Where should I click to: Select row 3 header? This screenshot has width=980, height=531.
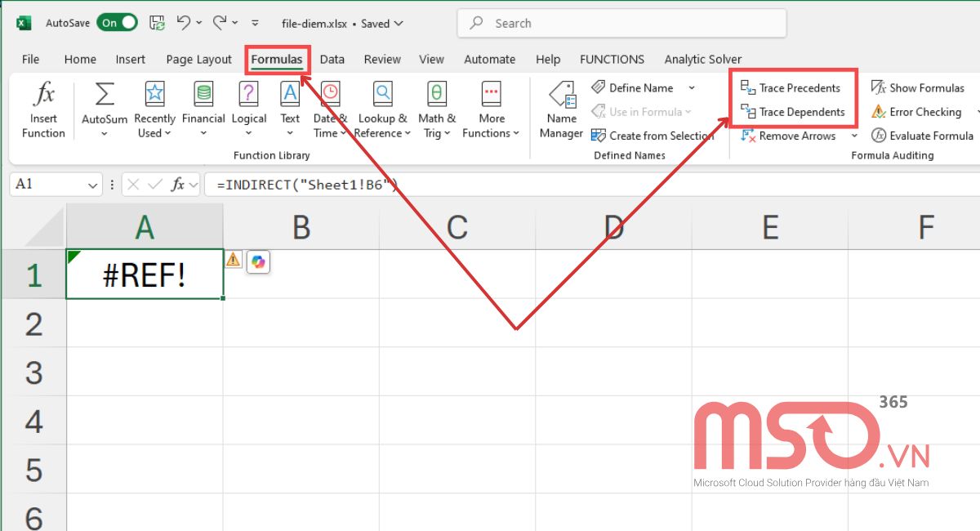[33, 372]
